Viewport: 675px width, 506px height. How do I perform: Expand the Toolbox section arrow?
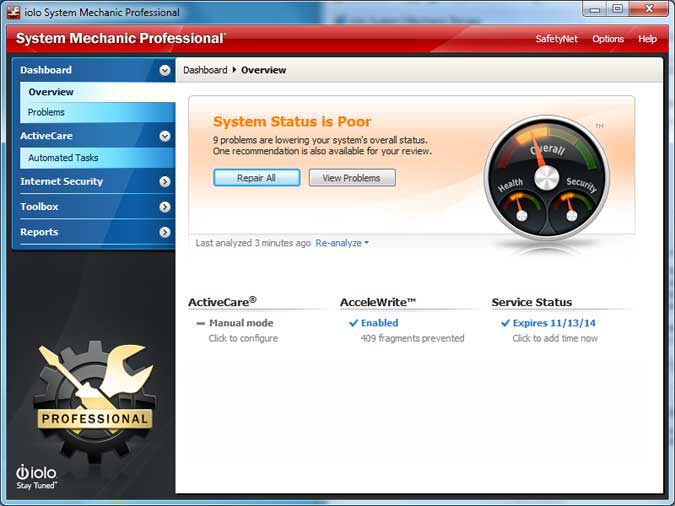[164, 207]
